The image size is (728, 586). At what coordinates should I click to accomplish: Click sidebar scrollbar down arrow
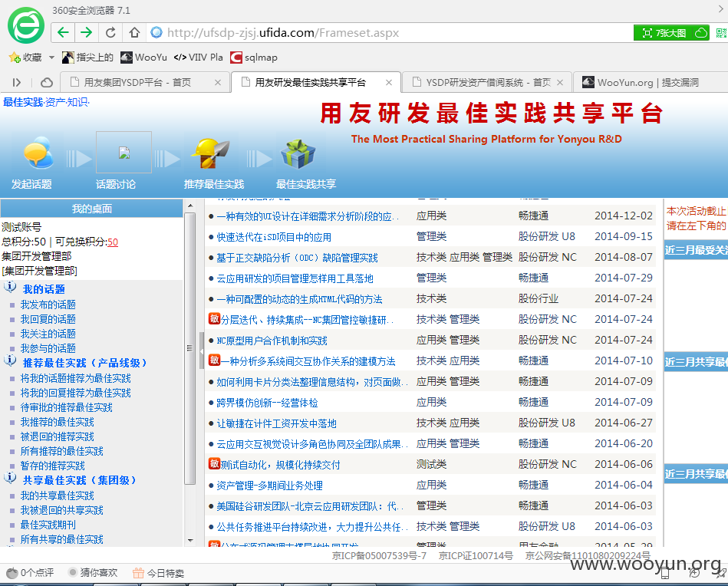[x=190, y=540]
